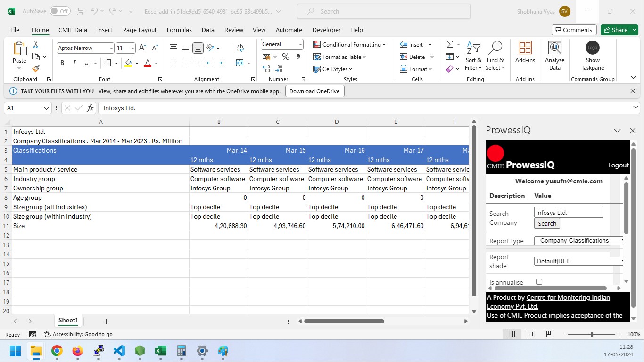Click the Paste clipboard icon
644x362 pixels.
point(19,49)
